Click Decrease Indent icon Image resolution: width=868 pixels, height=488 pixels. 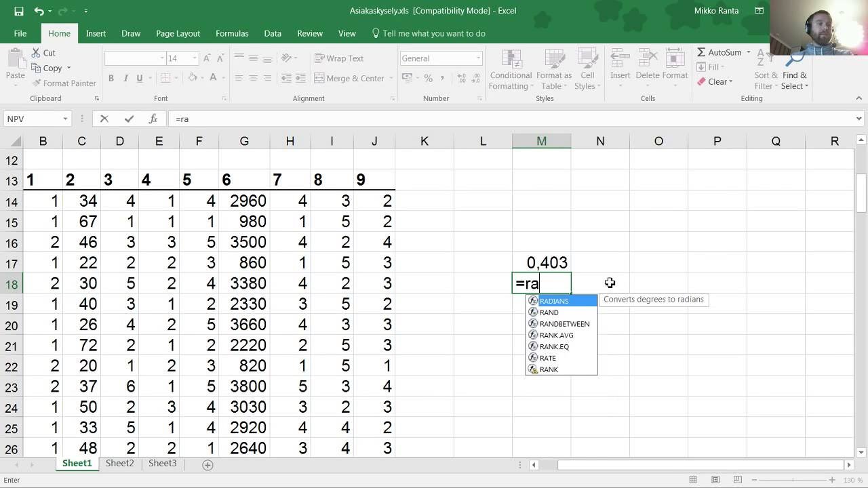[x=287, y=78]
